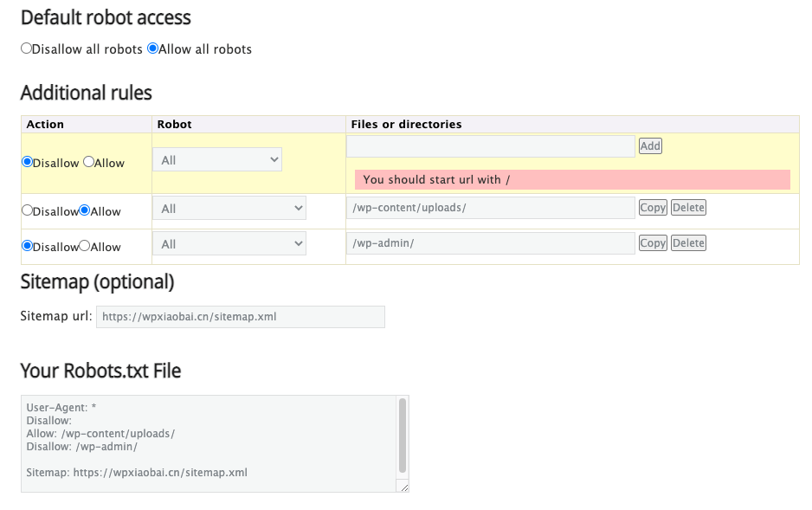
Task: Click the Sitemap url input field
Action: coord(241,317)
